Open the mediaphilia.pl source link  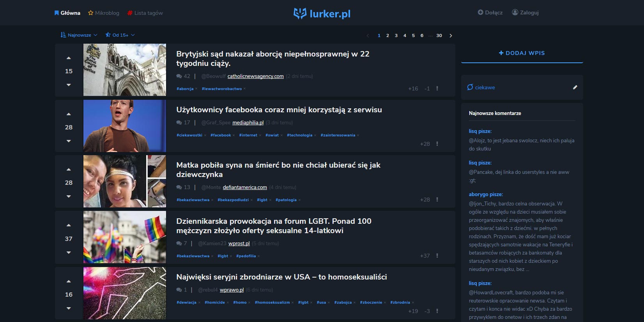click(x=248, y=123)
